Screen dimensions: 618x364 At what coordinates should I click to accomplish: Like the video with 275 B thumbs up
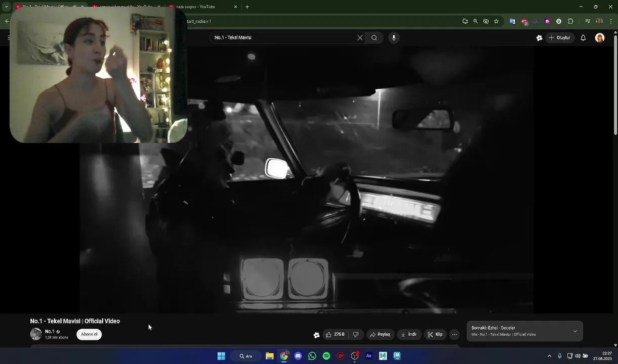click(335, 334)
